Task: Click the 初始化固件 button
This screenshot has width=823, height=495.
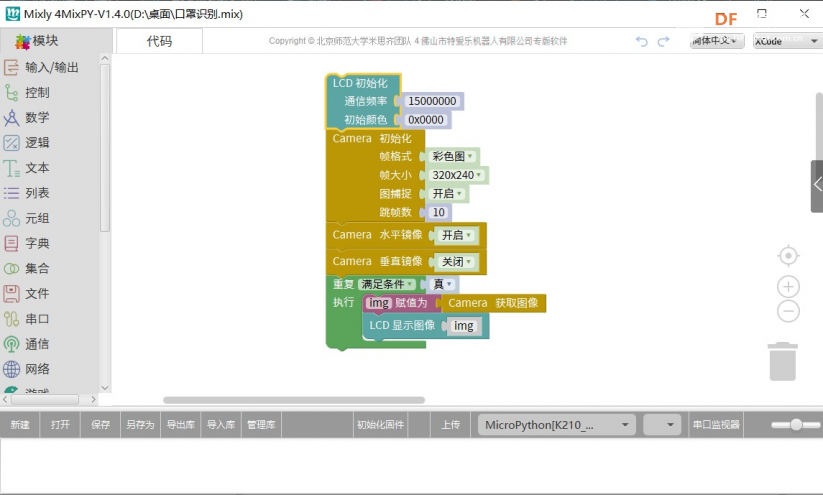Action: (x=381, y=425)
